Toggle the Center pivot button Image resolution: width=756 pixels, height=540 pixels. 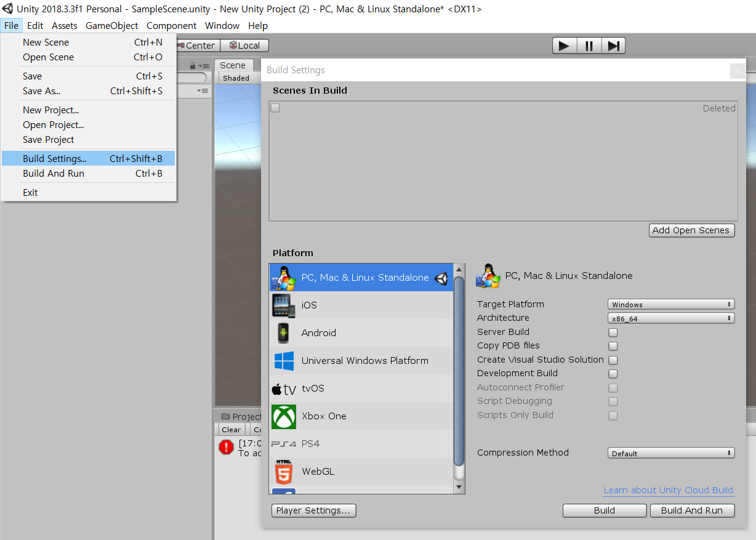(197, 46)
